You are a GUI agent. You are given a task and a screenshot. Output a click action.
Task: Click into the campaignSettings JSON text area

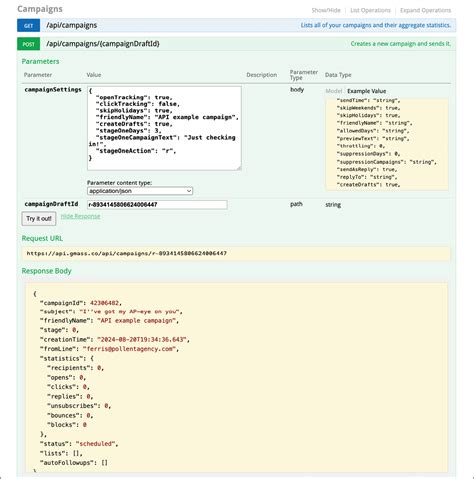tap(164, 128)
